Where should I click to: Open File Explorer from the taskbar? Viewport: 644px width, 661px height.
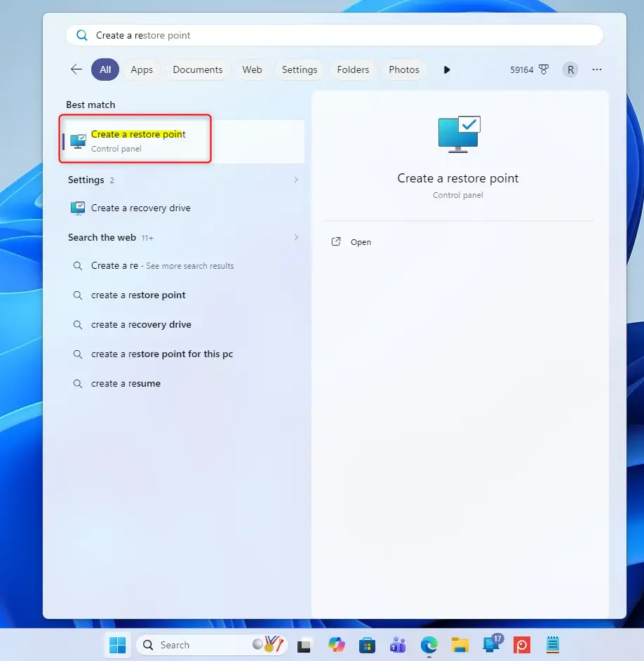pos(459,645)
